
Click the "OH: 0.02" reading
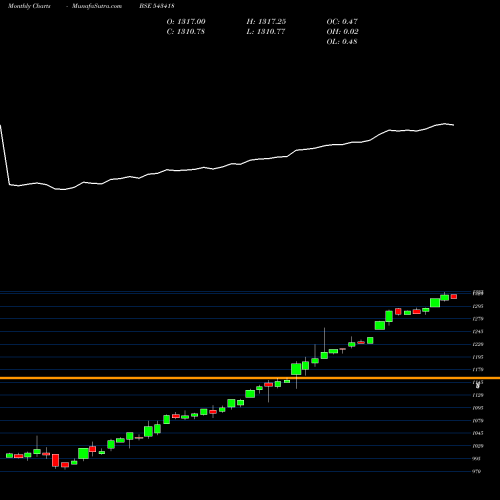(342, 32)
